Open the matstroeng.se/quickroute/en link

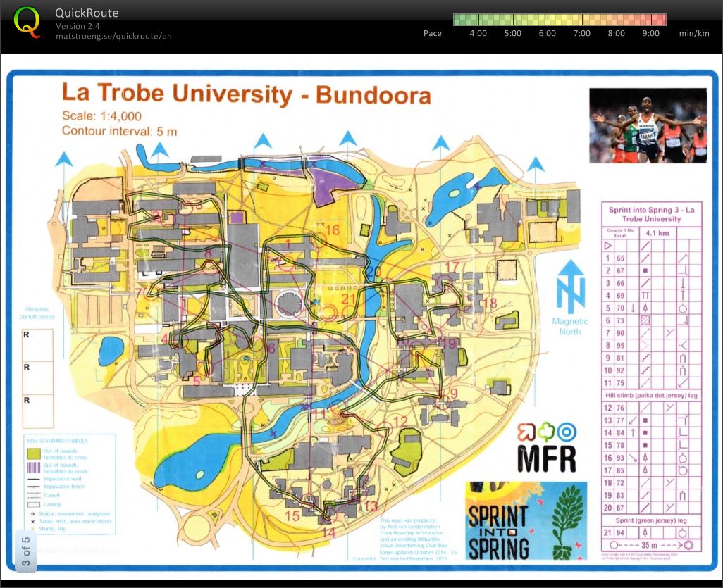(x=113, y=36)
